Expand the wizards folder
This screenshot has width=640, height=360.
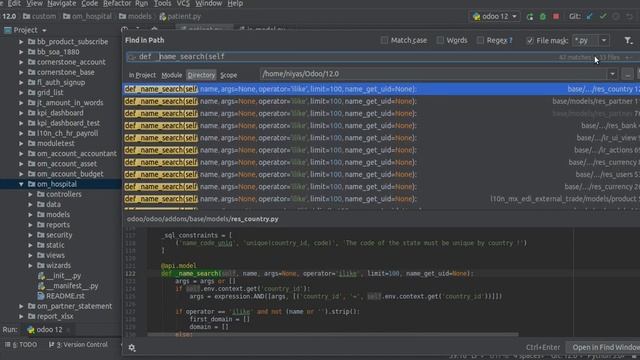pyautogui.click(x=30, y=266)
